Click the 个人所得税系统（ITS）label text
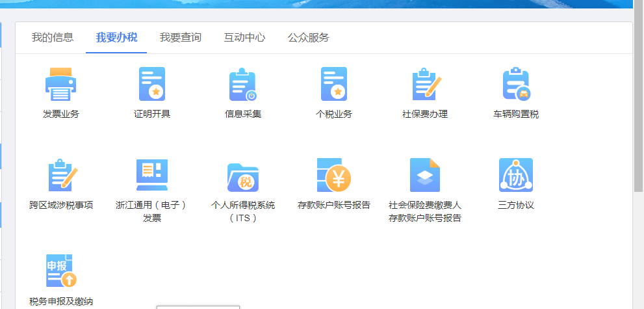The height and width of the screenshot is (309, 644). [x=243, y=211]
